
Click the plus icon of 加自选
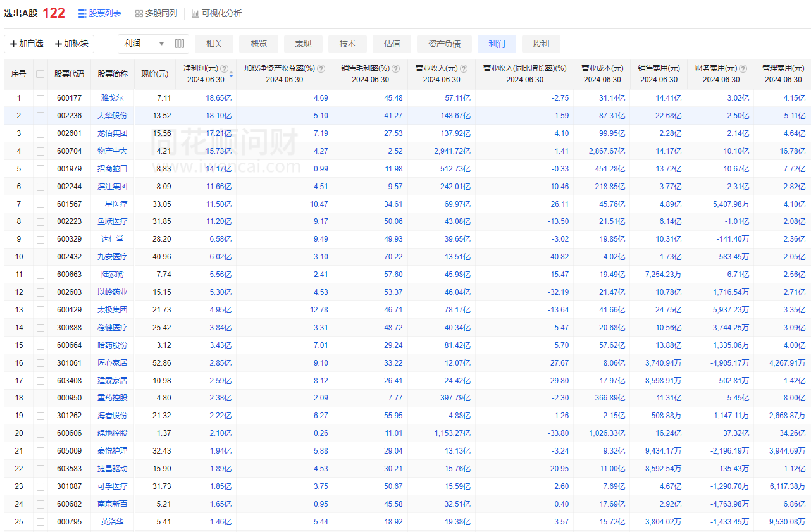click(x=13, y=44)
